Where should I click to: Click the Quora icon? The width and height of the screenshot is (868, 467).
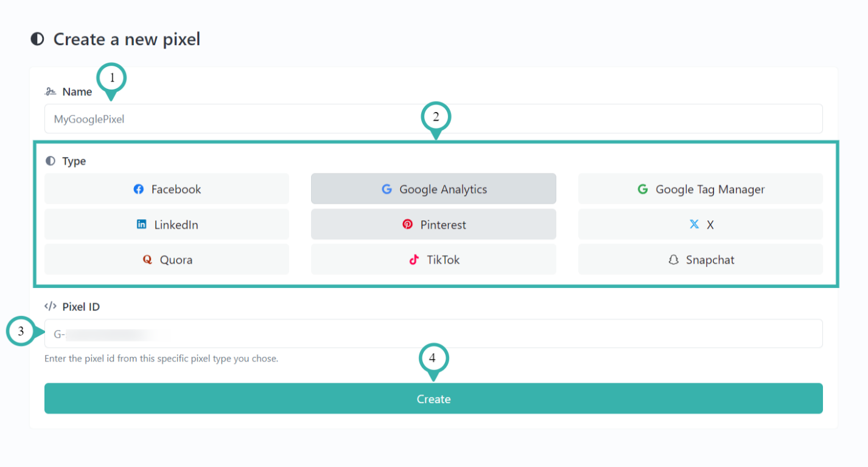147,259
